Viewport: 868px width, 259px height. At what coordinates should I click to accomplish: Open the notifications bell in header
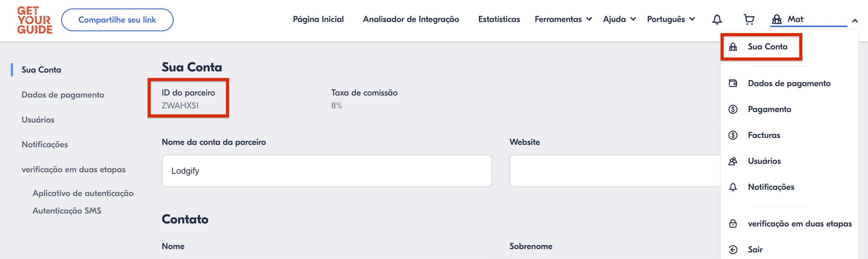[x=717, y=20]
